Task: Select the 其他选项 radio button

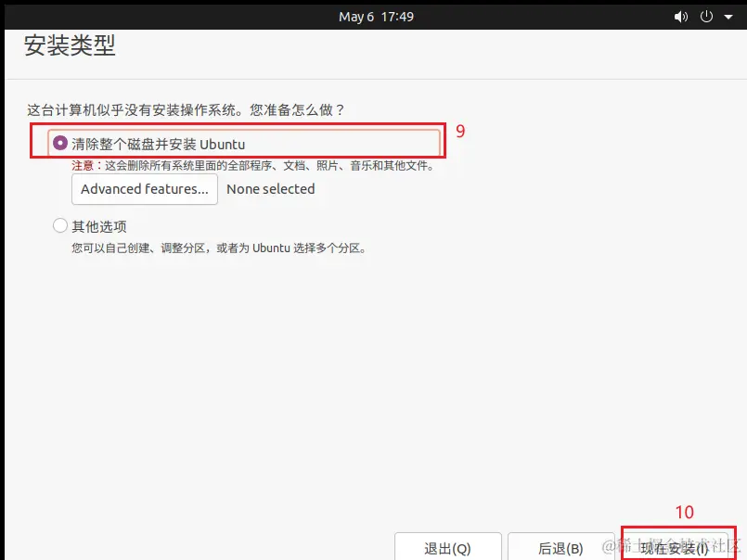Action: [60, 225]
